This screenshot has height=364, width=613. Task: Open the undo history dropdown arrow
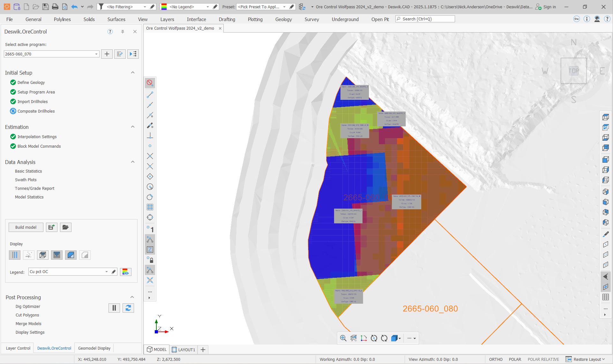(82, 7)
